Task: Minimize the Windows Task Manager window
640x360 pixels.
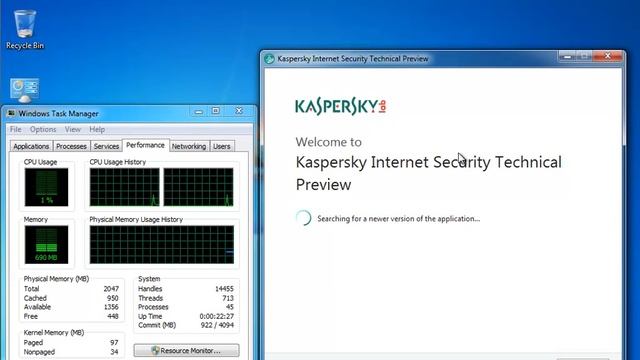Action: (199, 111)
